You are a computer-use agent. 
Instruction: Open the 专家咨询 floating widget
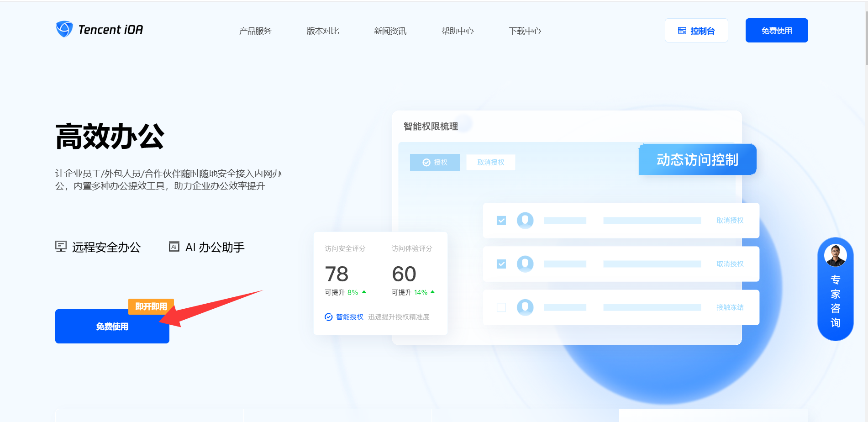click(x=836, y=289)
